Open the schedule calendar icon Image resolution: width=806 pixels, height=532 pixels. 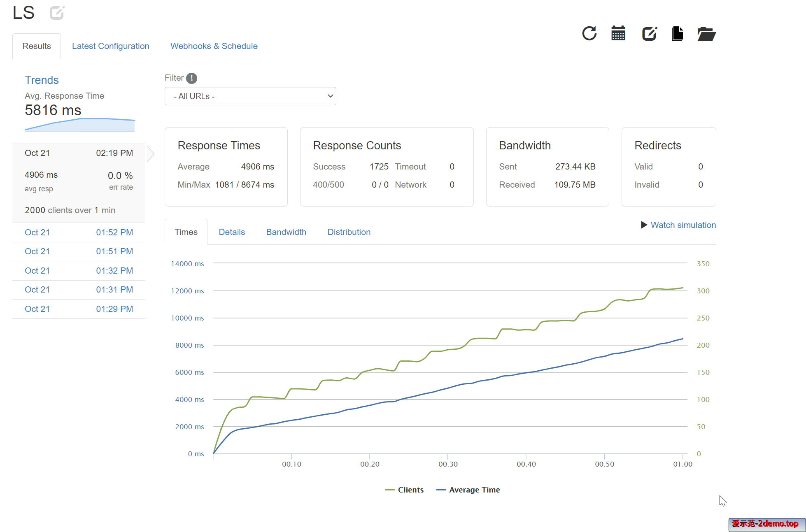(x=618, y=33)
